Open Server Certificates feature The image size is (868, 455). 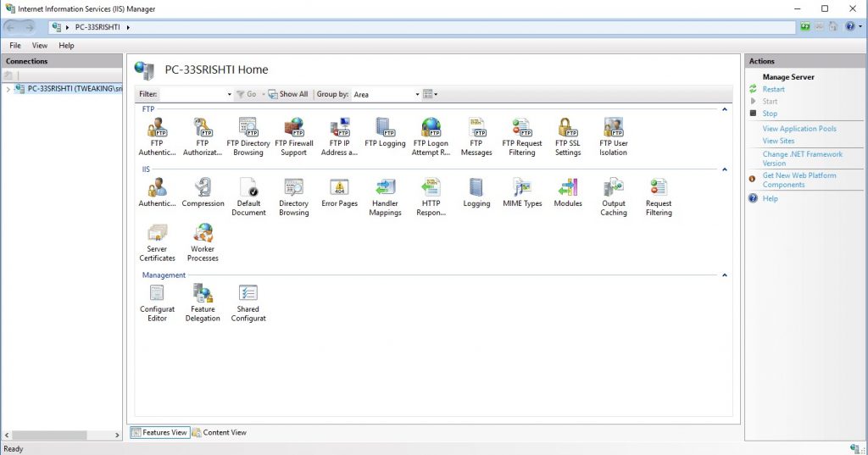click(157, 242)
